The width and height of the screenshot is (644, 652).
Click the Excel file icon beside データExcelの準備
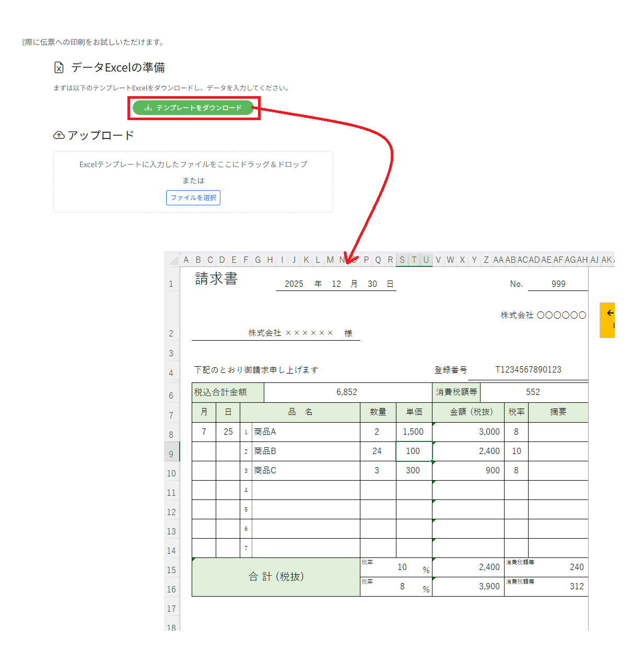59,68
